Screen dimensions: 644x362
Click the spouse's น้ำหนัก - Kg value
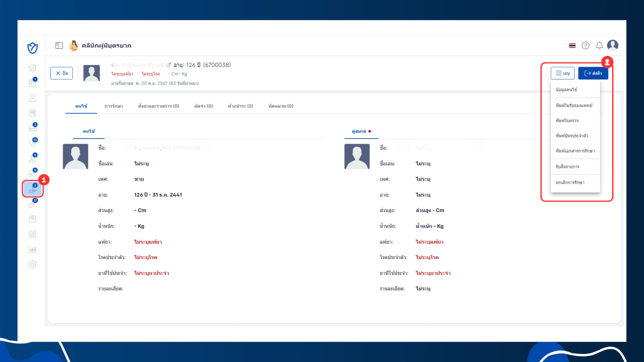point(430,226)
